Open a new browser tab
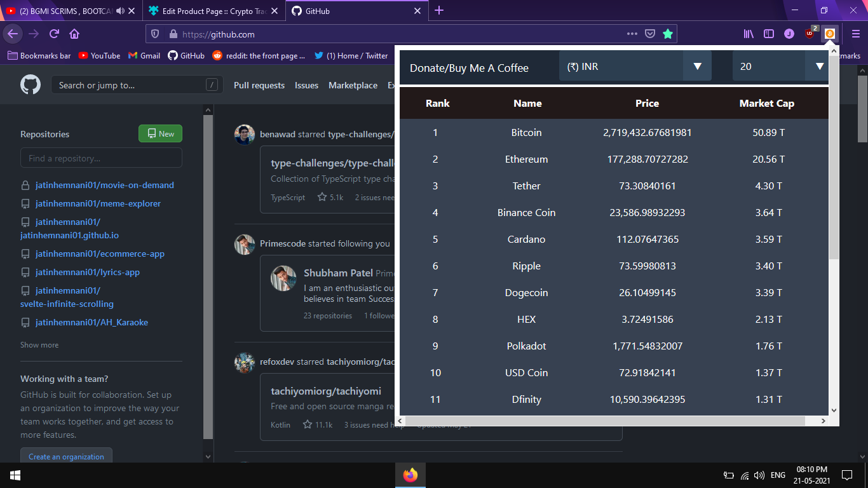This screenshot has height=488, width=868. pyautogui.click(x=439, y=11)
